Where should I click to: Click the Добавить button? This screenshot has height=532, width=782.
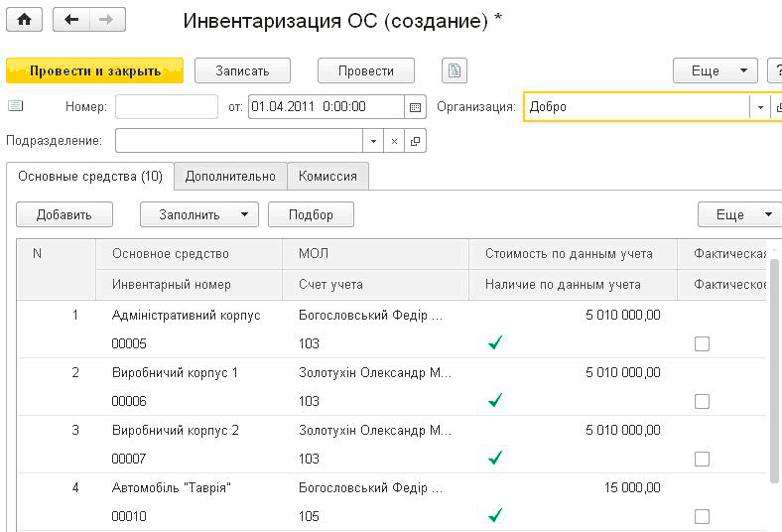tap(65, 214)
